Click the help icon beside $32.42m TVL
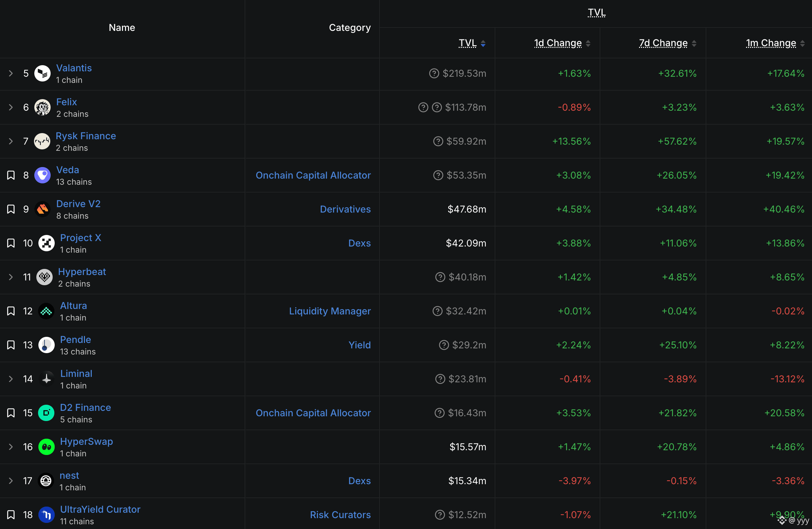Viewport: 812px width, 529px height. (x=437, y=311)
